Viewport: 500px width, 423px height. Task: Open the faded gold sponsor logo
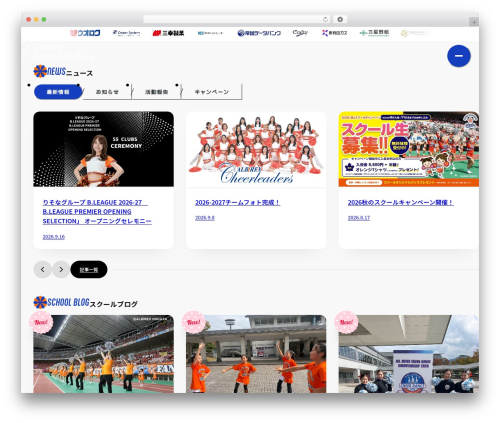point(415,33)
